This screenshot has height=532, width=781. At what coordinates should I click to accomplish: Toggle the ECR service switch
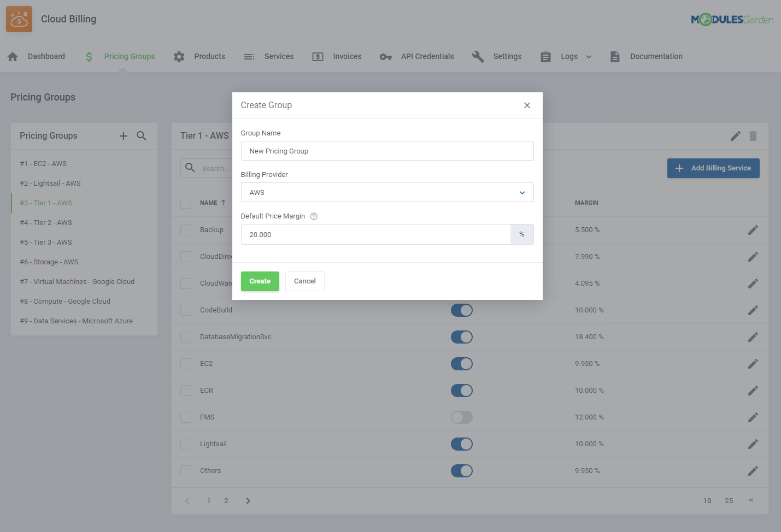coord(462,391)
